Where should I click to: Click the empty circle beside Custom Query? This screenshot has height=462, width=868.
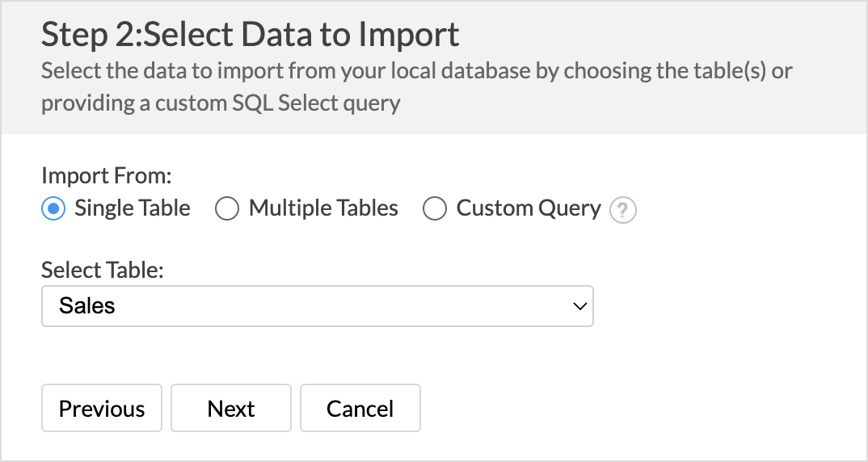[435, 208]
